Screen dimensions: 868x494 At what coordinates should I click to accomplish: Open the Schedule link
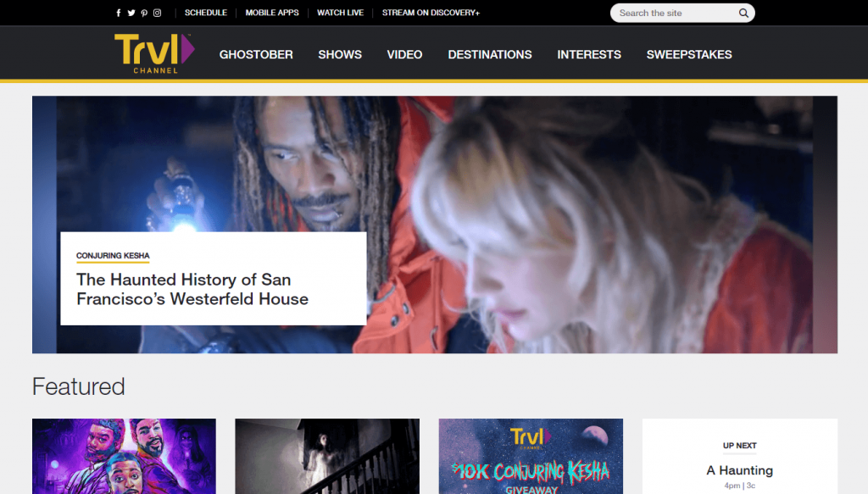206,13
